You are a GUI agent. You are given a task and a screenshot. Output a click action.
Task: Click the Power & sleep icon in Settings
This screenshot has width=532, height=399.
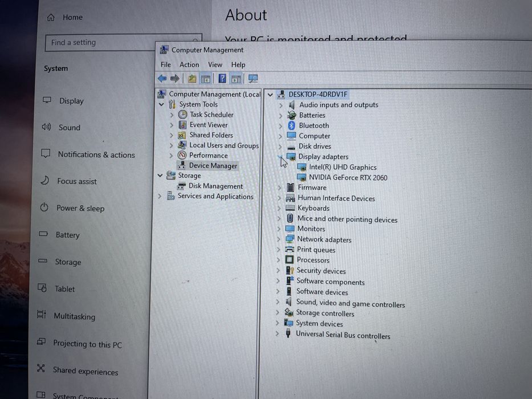[x=44, y=207]
